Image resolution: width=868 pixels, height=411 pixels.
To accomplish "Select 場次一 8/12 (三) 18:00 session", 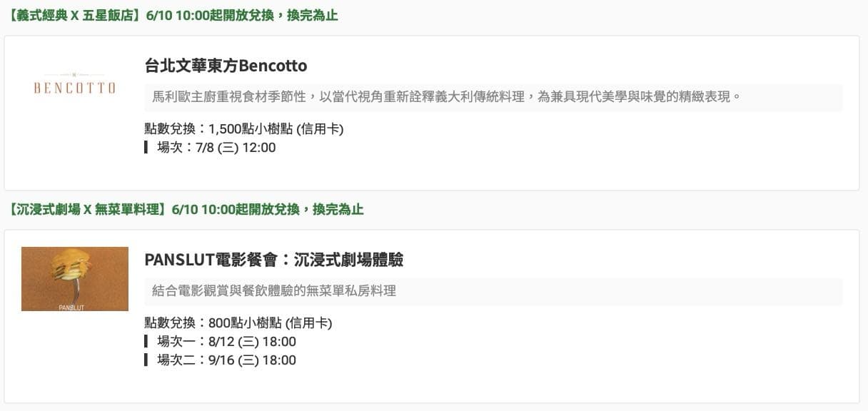I will 226,342.
